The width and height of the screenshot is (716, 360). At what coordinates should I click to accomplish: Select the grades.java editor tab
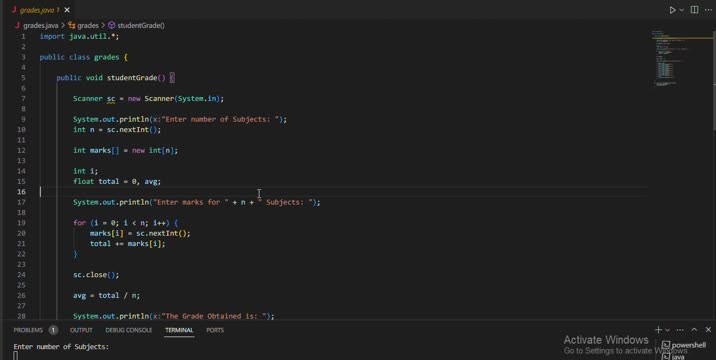pyautogui.click(x=40, y=10)
